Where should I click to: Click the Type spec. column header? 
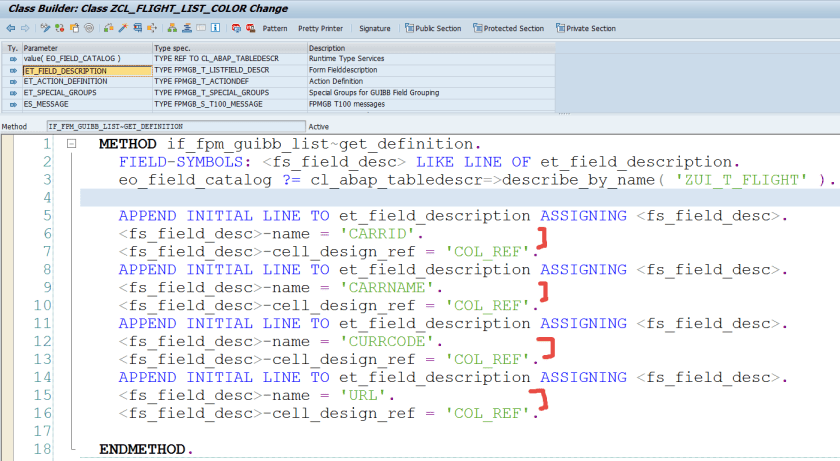point(229,47)
